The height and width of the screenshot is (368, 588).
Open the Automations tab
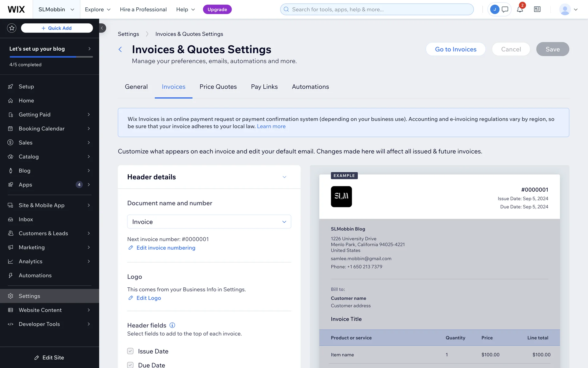point(310,87)
